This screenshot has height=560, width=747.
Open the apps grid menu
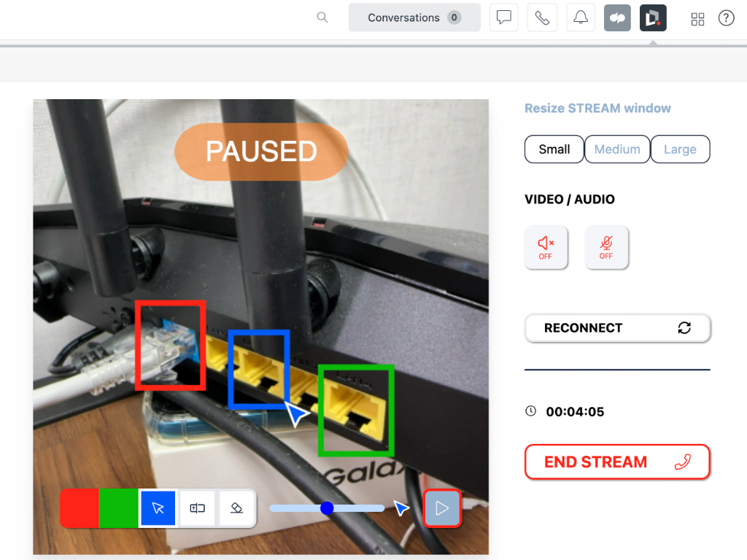697,18
